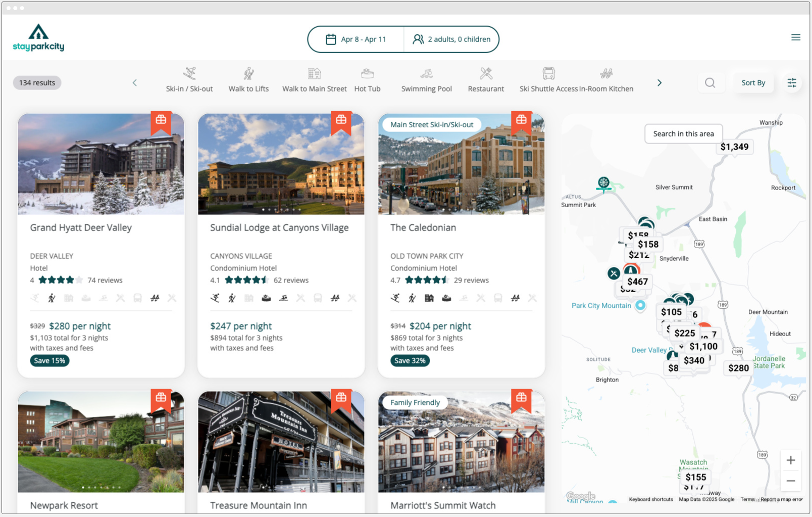Toggle the In-Room Kitchen filter
812x517 pixels.
606,80
